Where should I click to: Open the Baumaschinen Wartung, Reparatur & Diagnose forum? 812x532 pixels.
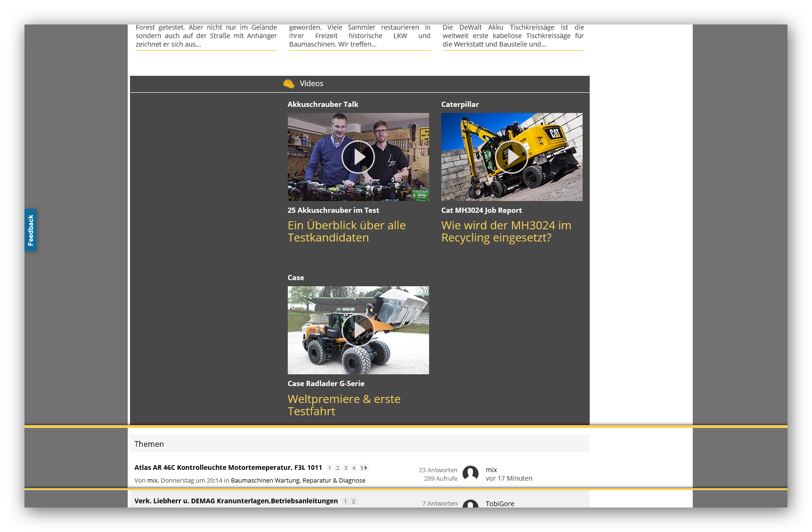tap(298, 480)
